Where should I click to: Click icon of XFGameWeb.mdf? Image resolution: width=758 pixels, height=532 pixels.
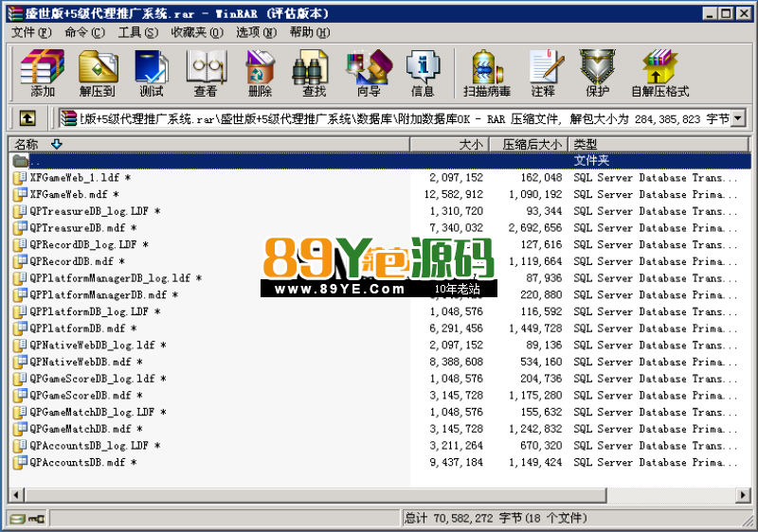[20, 195]
